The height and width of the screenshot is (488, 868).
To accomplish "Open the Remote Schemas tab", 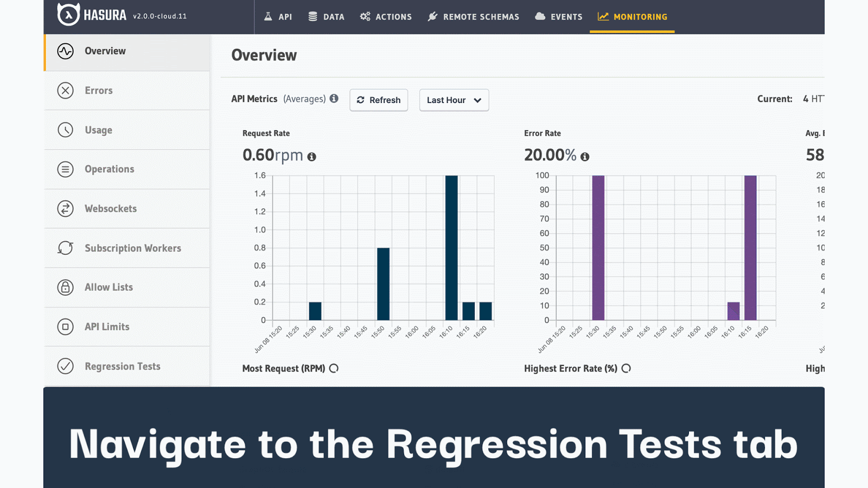I will point(473,17).
